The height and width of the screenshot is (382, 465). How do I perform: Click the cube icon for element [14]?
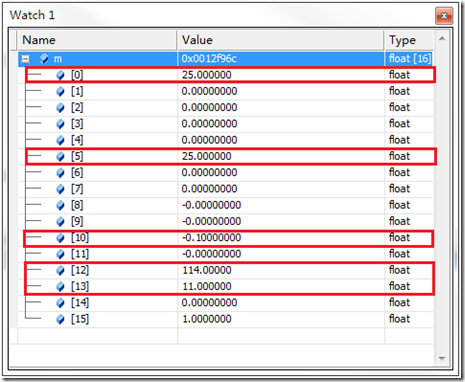(60, 303)
